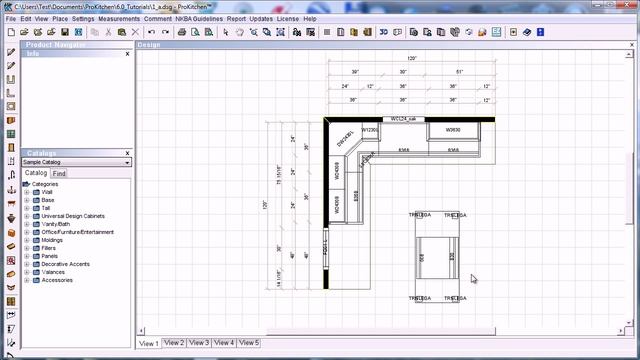640x360 pixels.
Task: Close the Design window
Action: pos(632,44)
